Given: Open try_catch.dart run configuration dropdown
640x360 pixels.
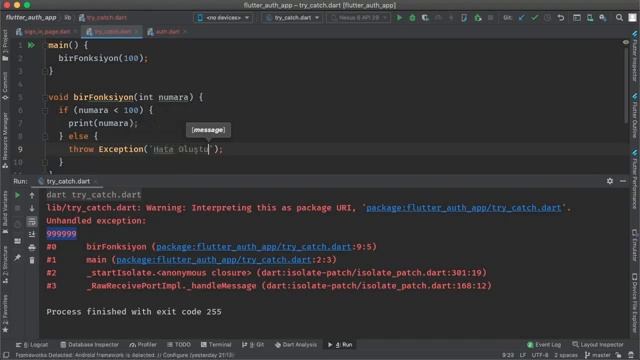Looking at the screenshot, I should 292,18.
